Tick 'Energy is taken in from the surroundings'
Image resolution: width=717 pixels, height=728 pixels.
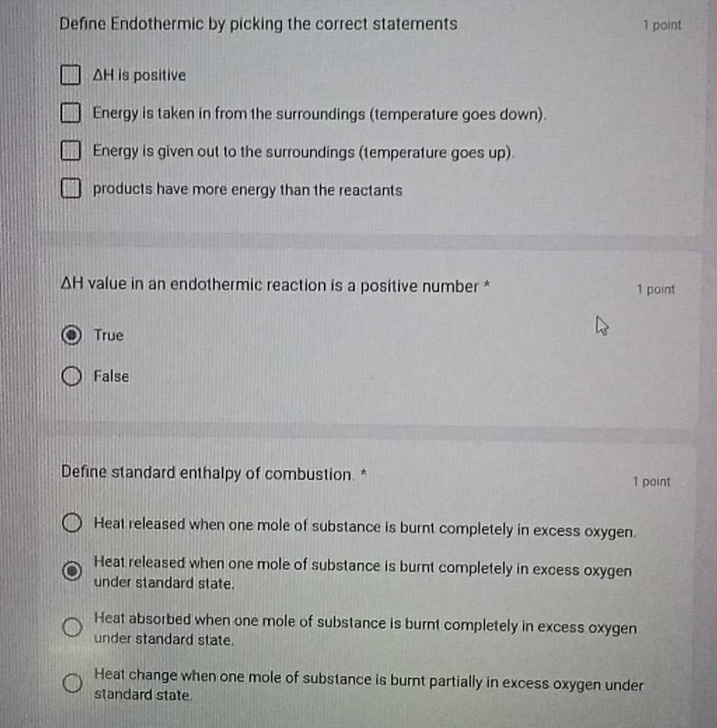click(71, 113)
